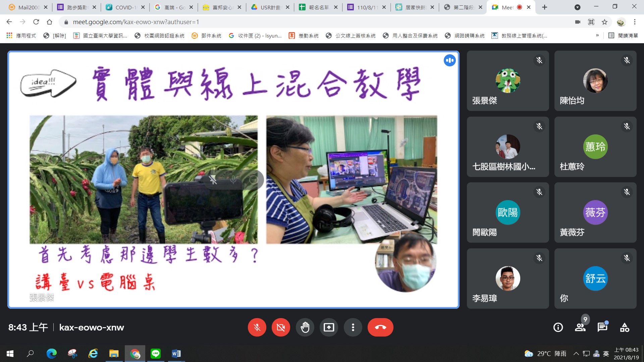This screenshot has height=362, width=644.
Task: Open the Chrome tab search dropdown
Action: [x=577, y=7]
